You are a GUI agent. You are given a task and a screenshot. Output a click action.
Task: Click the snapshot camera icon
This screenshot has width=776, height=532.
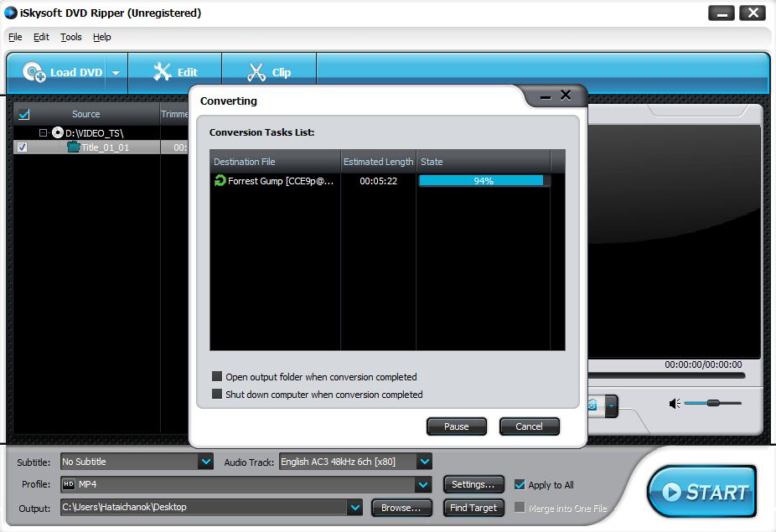tap(592, 405)
